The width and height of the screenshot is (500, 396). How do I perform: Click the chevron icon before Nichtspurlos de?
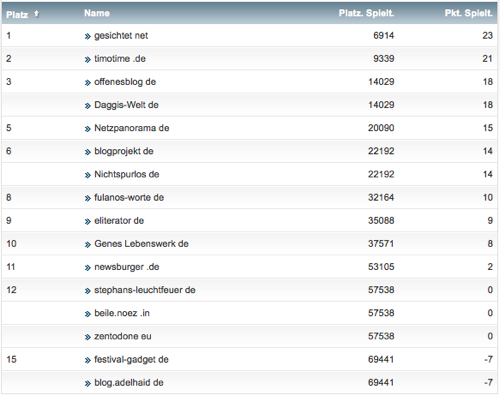click(88, 175)
